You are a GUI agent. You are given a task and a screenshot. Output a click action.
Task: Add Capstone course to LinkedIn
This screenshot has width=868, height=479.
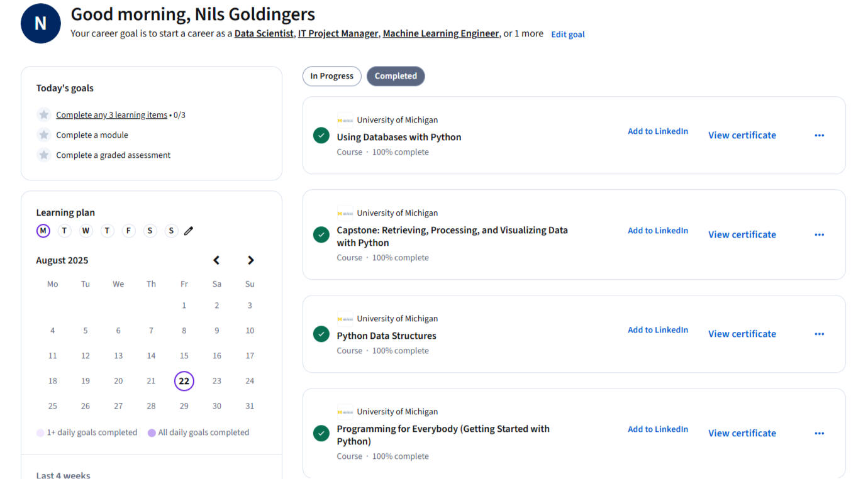pyautogui.click(x=657, y=231)
